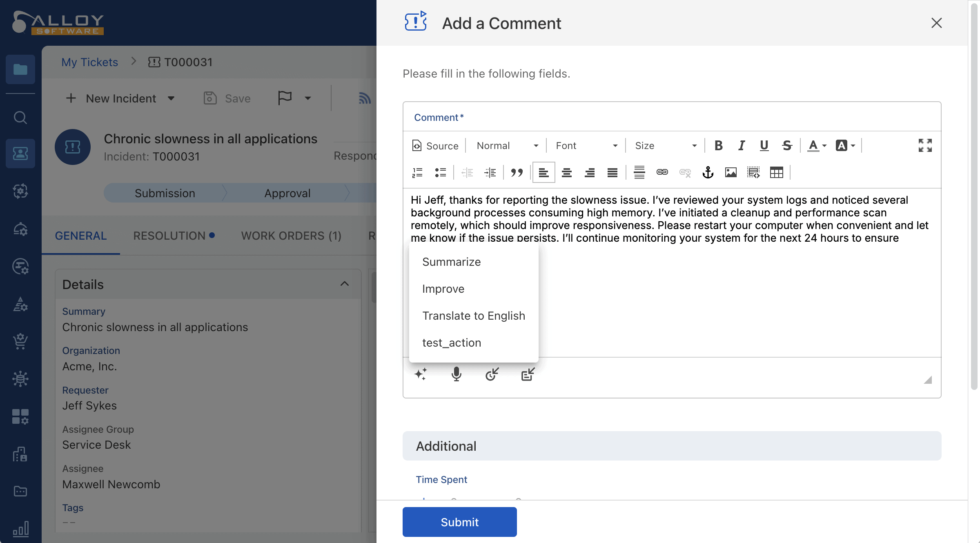Choose Translate to English option
This screenshot has height=543, width=980.
(x=473, y=316)
